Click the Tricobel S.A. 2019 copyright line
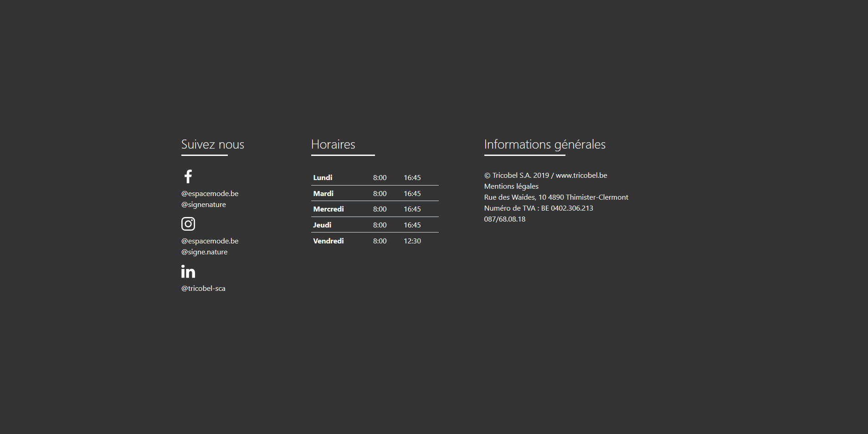This screenshot has height=434, width=868. click(545, 175)
